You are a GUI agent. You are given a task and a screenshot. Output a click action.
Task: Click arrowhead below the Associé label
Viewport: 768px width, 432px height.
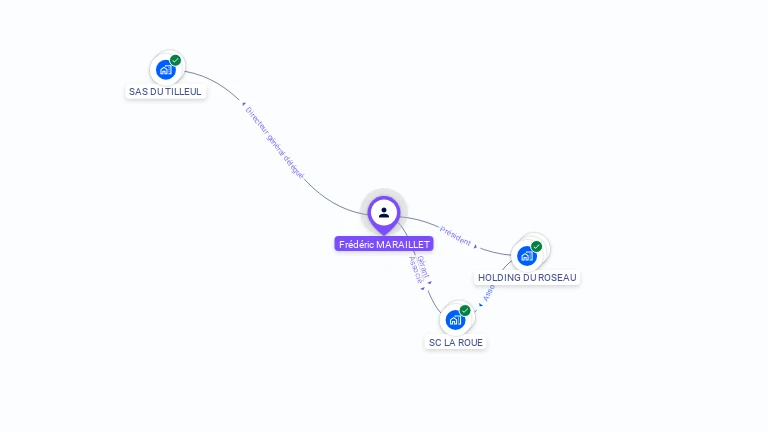(x=423, y=289)
